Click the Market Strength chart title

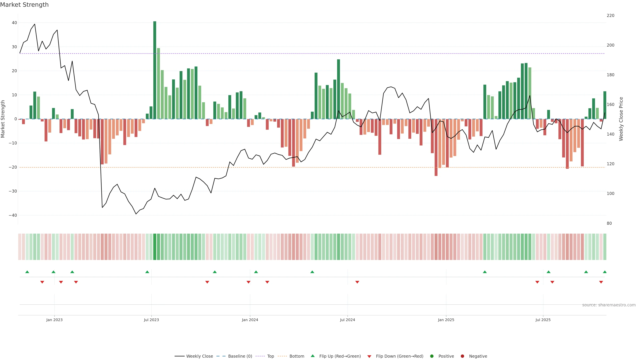click(x=24, y=5)
